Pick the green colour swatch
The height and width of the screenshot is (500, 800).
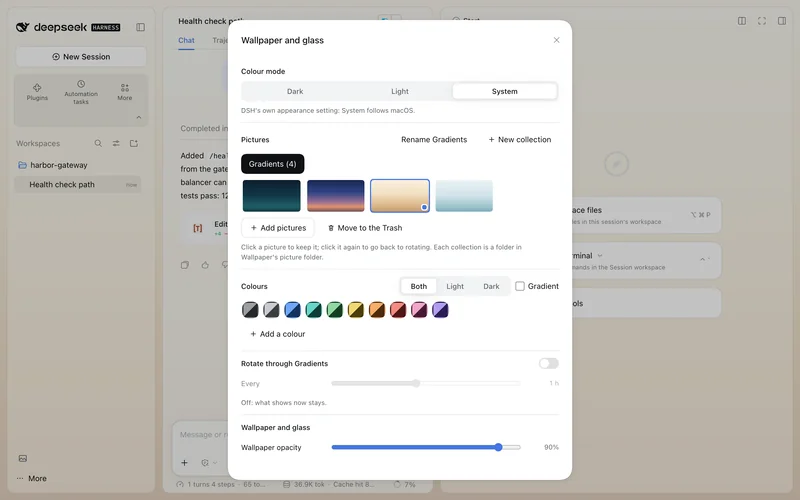pos(335,310)
